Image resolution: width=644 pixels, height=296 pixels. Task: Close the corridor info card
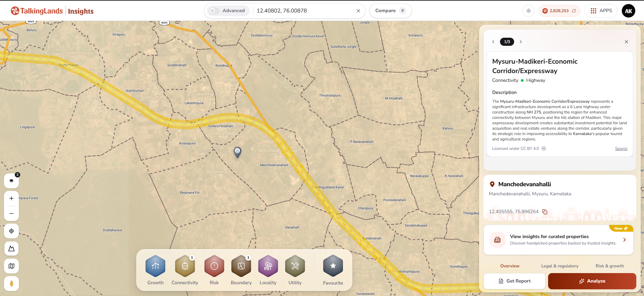627,42
